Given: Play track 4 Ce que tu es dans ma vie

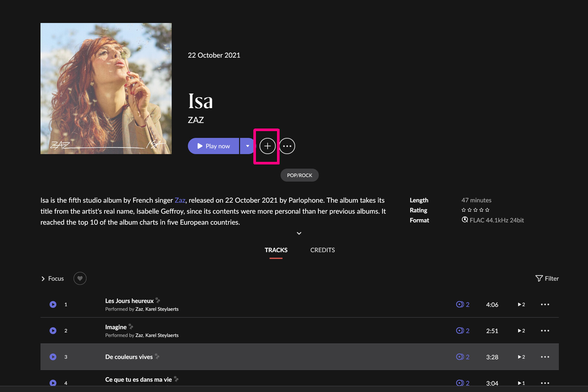Looking at the screenshot, I should (53, 383).
